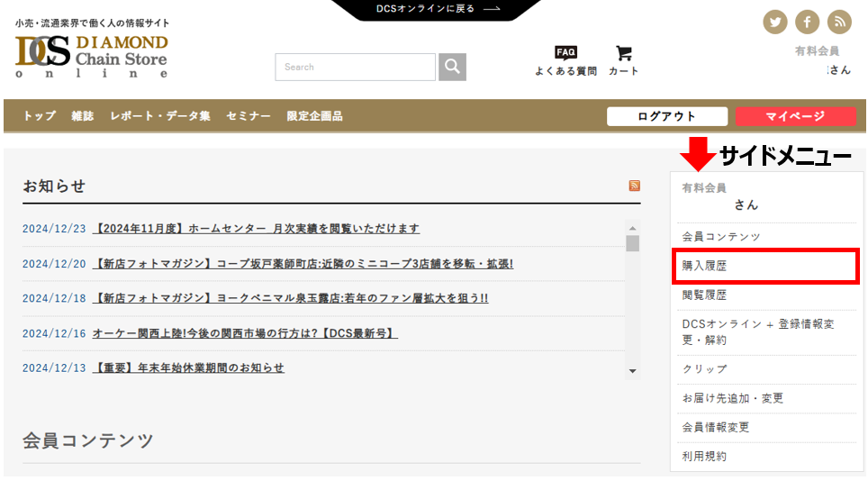Image resolution: width=868 pixels, height=481 pixels.
Task: Open the オーケー関西上陸 news article
Action: tap(245, 333)
